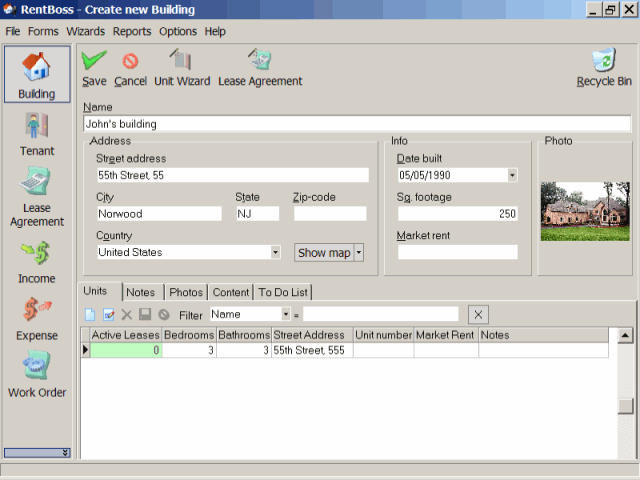Click the units grid scroll up arrow

625,336
